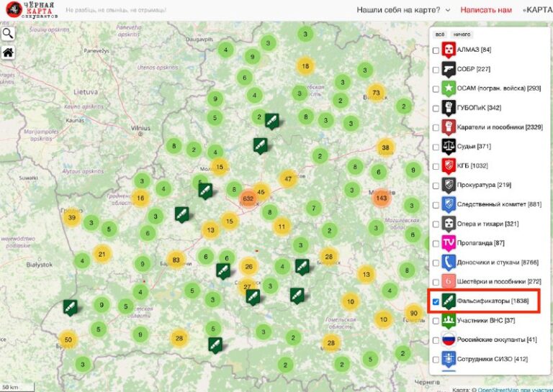Open the OpenStreetMap attribution link
This screenshot has width=553, height=392.
pyautogui.click(x=498, y=390)
